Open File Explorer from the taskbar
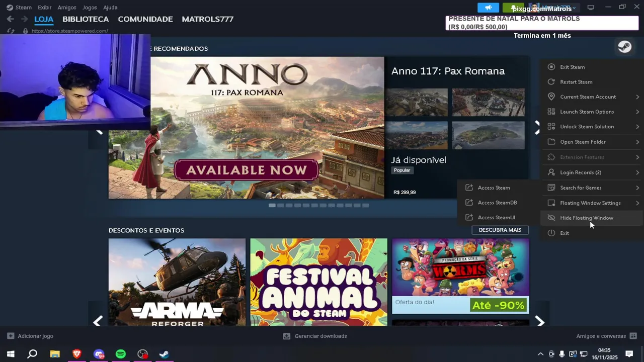The image size is (644, 362). (x=54, y=354)
